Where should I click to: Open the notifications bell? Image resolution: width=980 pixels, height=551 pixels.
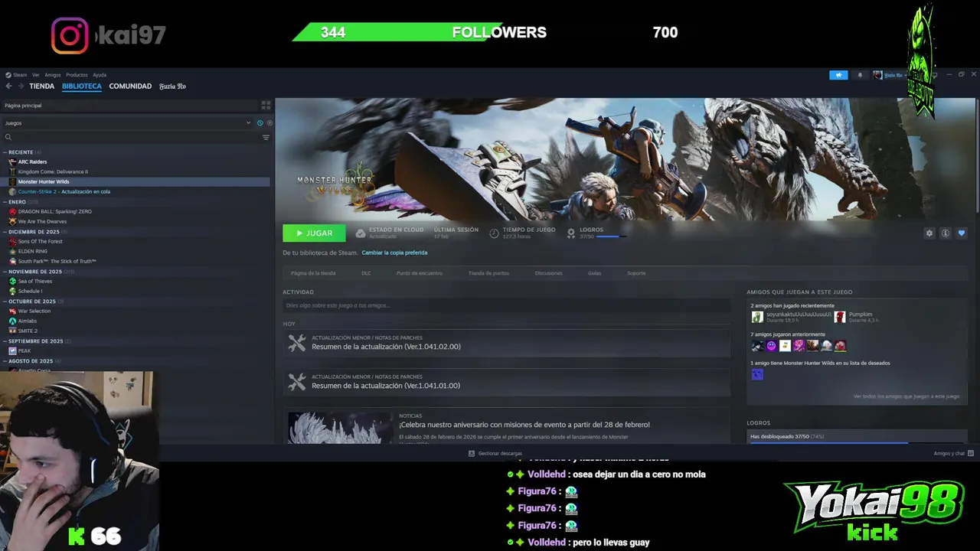(x=860, y=75)
